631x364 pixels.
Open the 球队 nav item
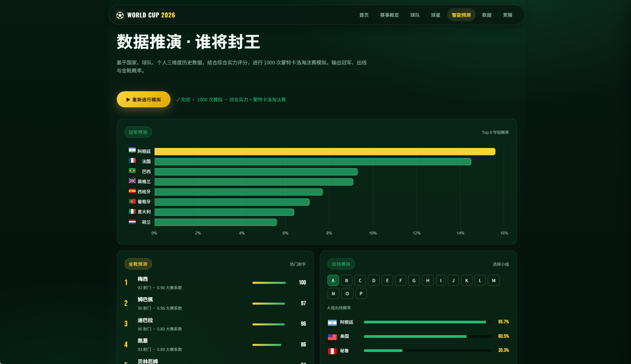415,15
